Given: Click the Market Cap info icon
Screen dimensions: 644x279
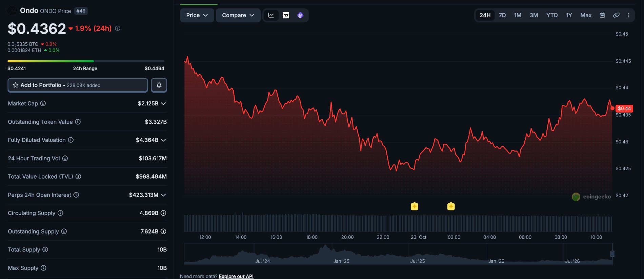Looking at the screenshot, I should click(43, 103).
